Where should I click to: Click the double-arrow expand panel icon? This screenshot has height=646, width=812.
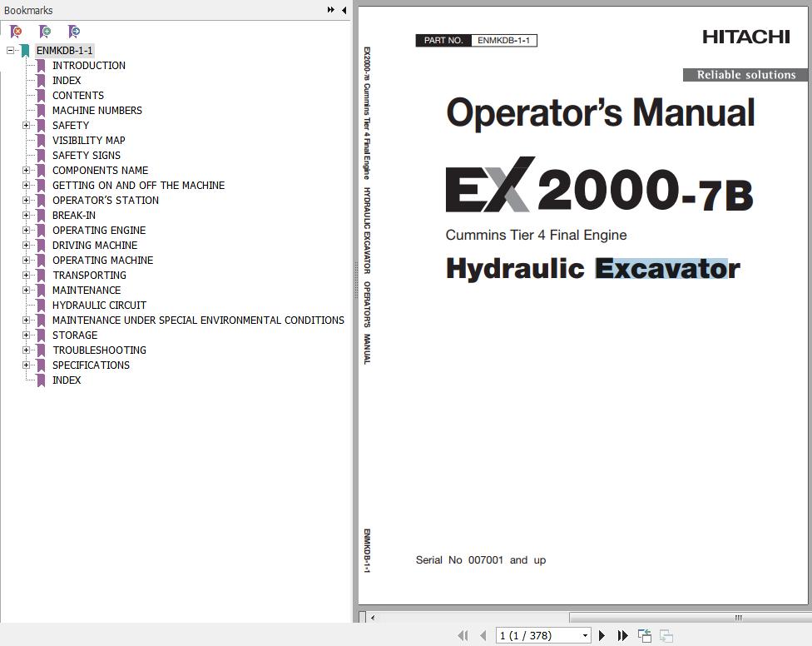tap(331, 10)
